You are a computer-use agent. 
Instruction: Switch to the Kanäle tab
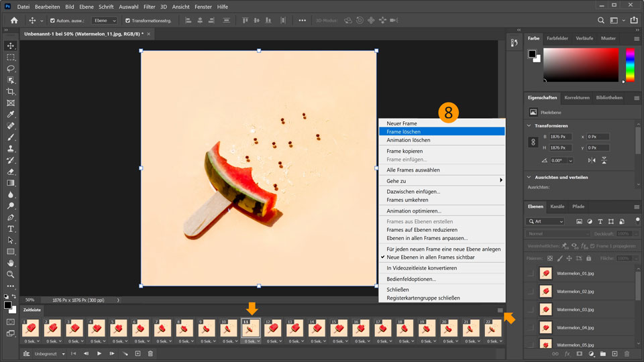click(557, 206)
